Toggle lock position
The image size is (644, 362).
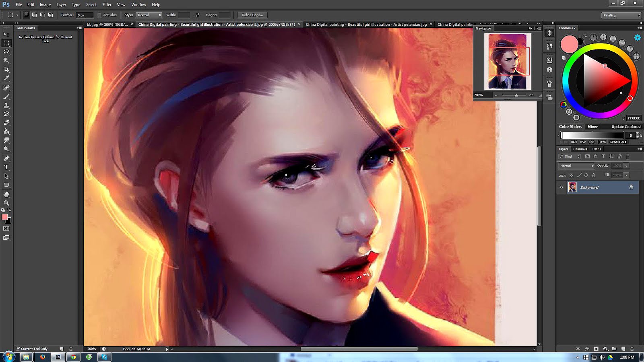pos(586,175)
